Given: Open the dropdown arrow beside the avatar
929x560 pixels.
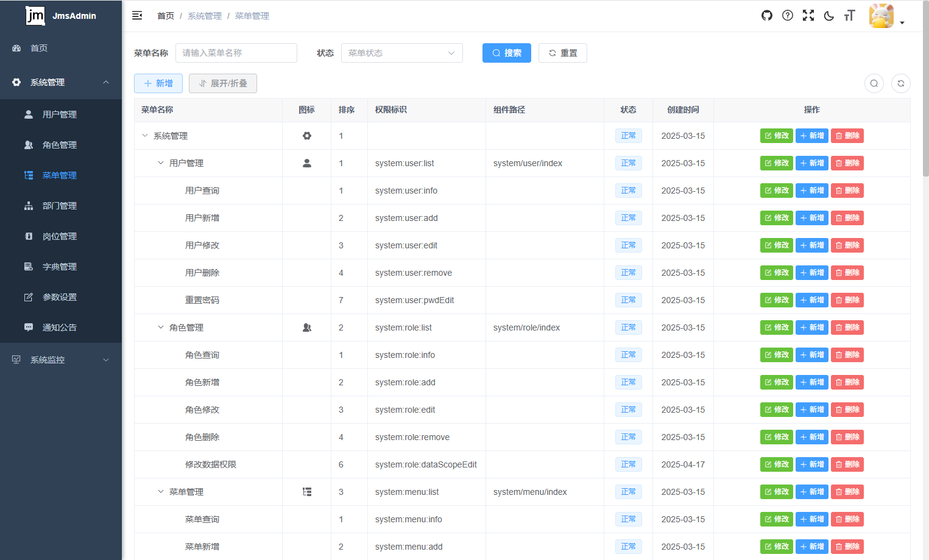Looking at the screenshot, I should pyautogui.click(x=902, y=23).
